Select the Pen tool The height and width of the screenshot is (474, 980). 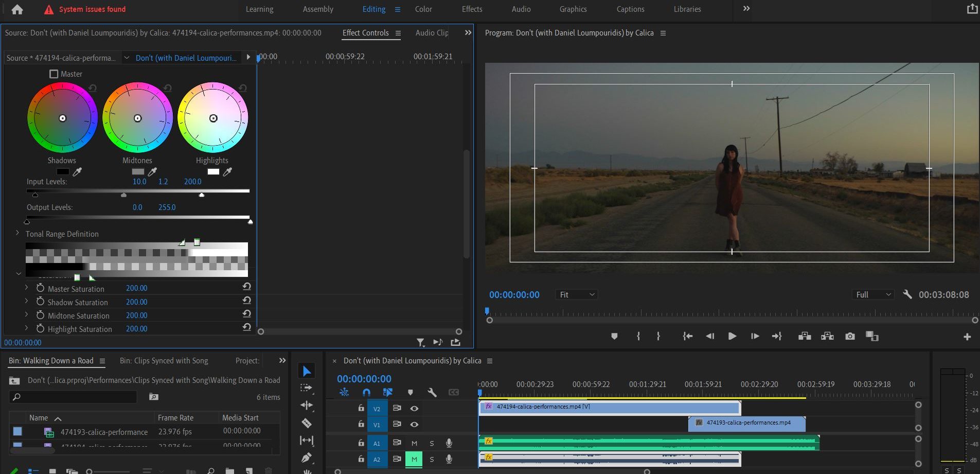307,457
